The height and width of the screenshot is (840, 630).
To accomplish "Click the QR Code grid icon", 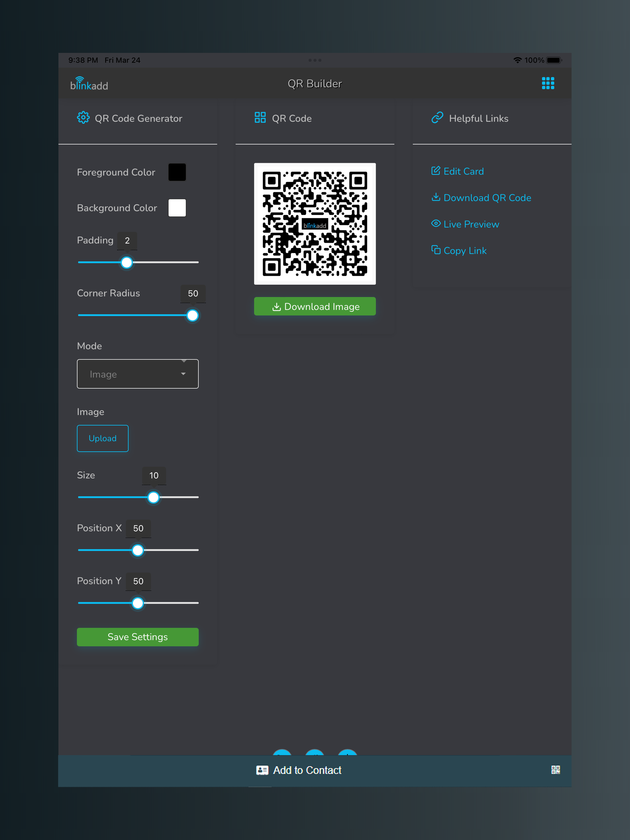I will click(x=260, y=118).
